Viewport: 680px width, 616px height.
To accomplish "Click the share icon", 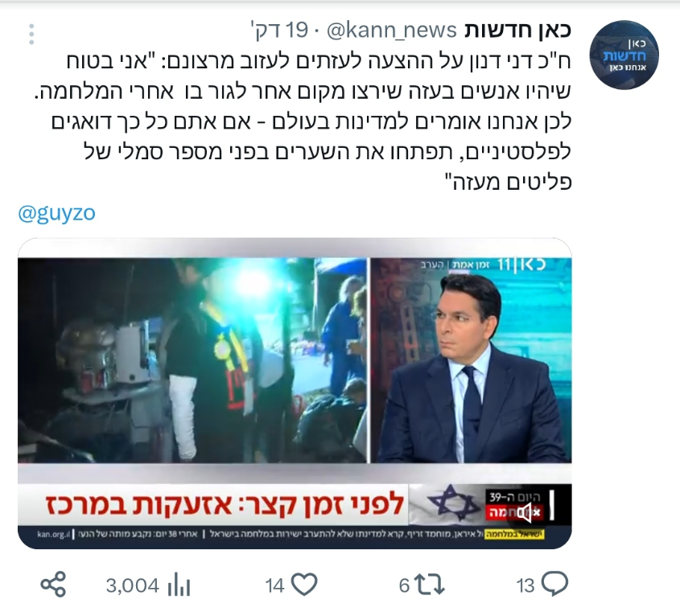I will 53,585.
